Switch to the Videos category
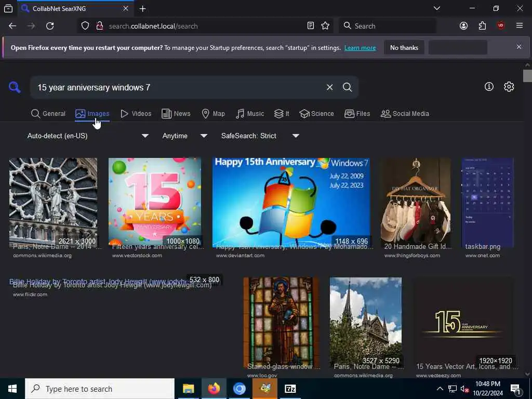The image size is (532, 399). 136,114
